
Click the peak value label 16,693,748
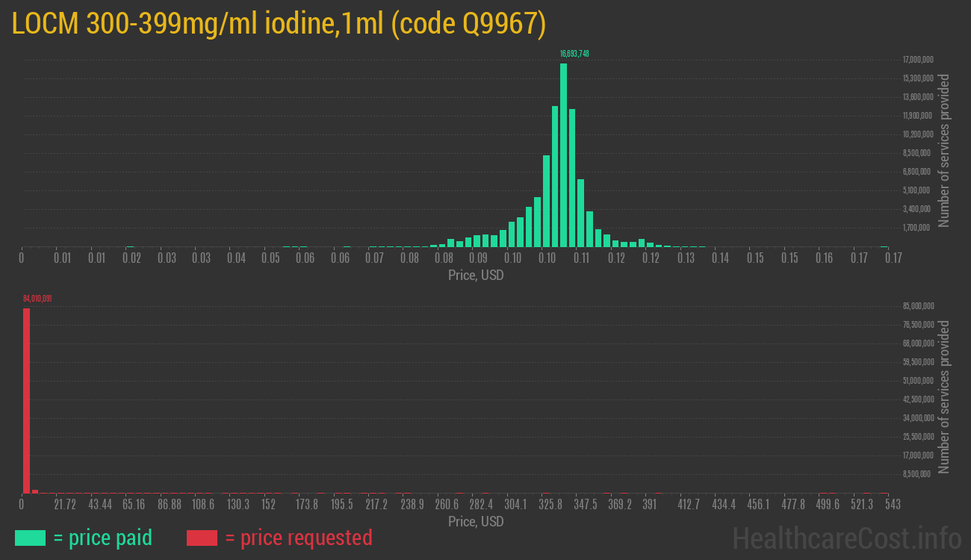[x=575, y=53]
